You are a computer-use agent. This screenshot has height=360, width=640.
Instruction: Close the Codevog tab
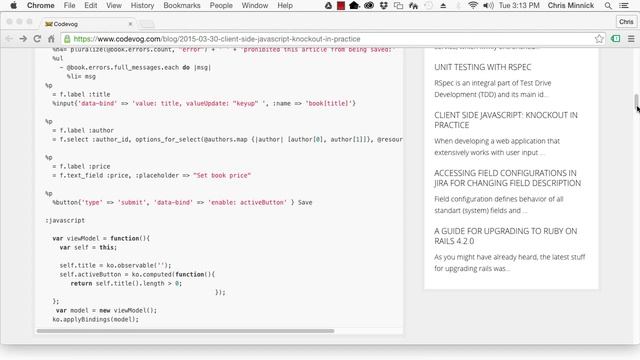tap(130, 24)
